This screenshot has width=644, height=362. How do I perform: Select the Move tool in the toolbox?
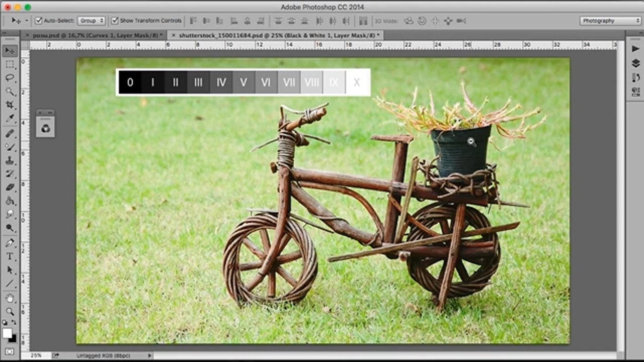coord(10,51)
